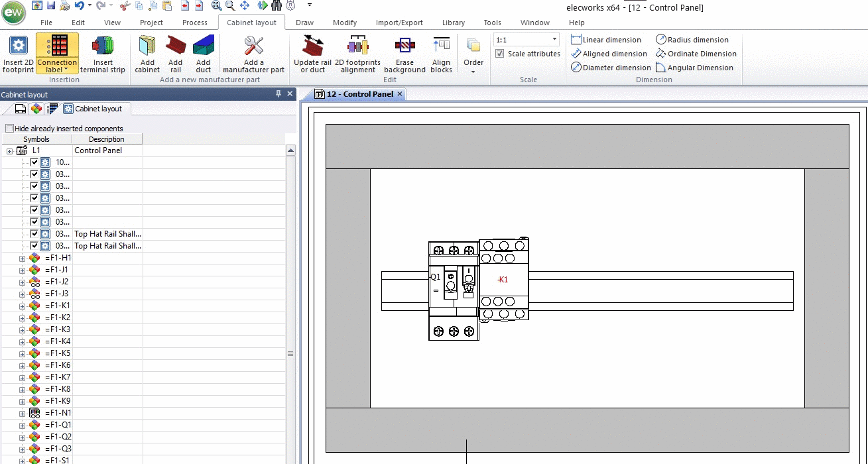Open the Help menu tab
Image resolution: width=868 pixels, height=464 pixels.
pos(577,23)
